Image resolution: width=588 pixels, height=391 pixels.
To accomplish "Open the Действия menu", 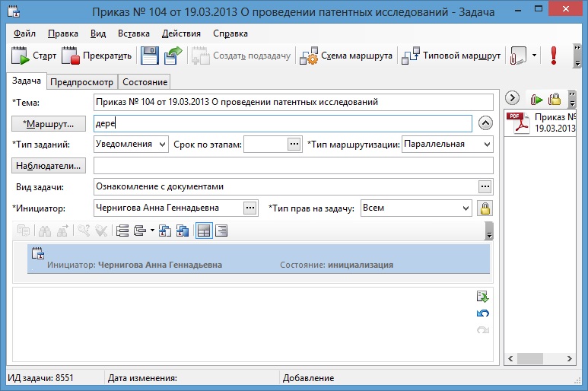I will (181, 34).
